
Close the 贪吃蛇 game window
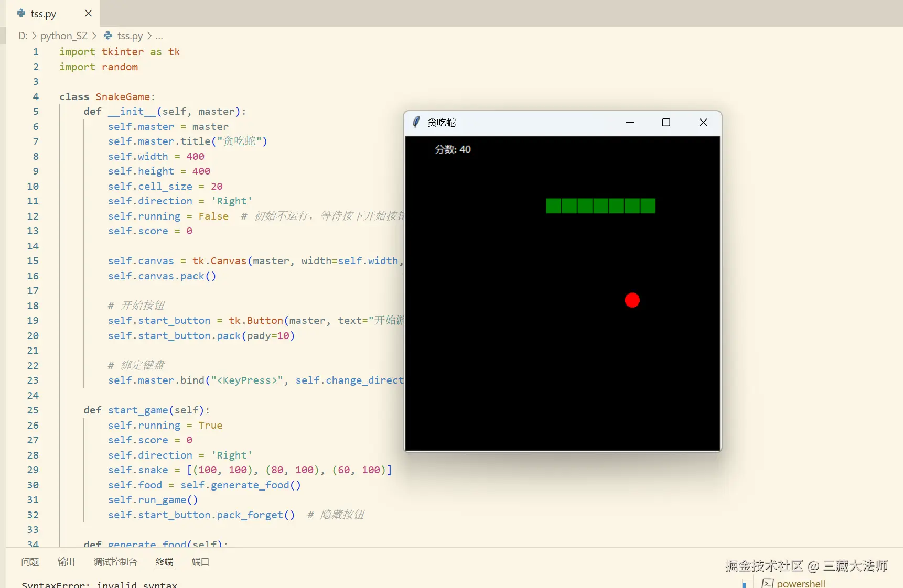[x=703, y=122]
